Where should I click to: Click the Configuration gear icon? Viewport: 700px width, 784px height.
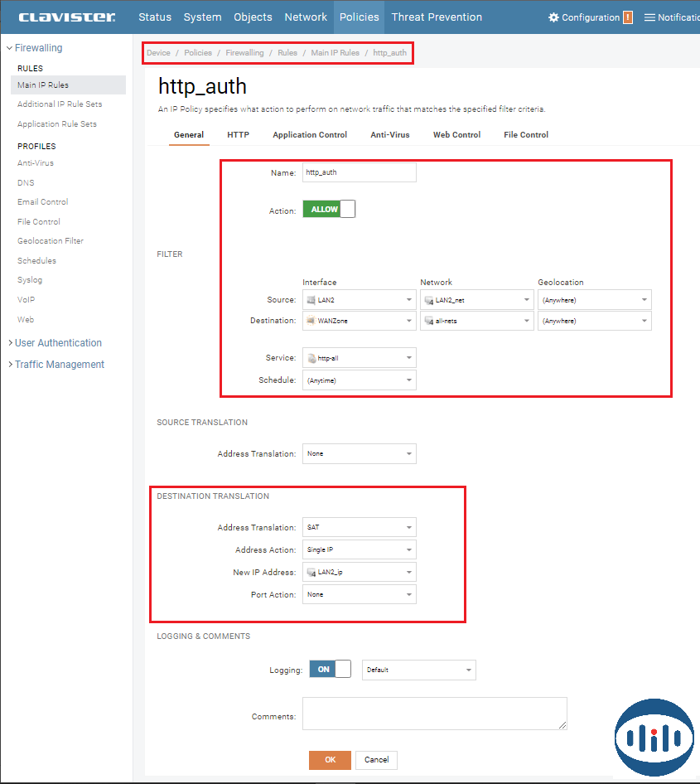[553, 17]
